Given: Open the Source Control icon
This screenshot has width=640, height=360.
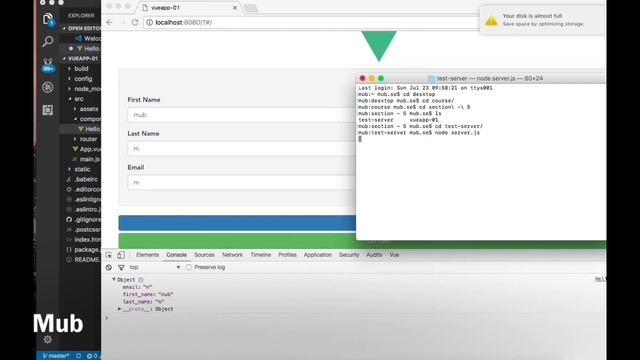Looking at the screenshot, I should tap(48, 64).
